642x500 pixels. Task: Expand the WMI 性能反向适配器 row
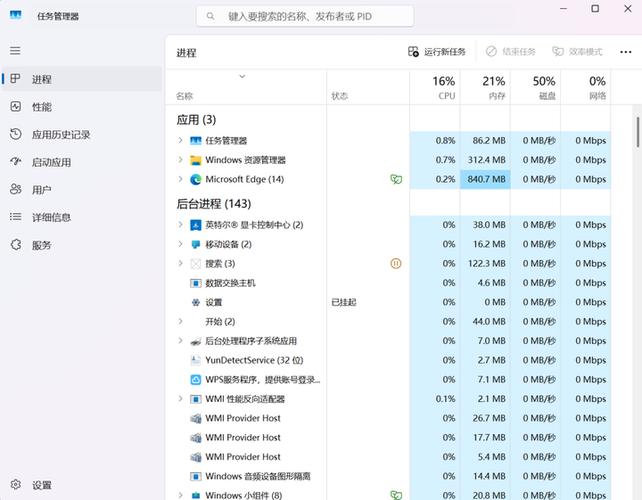click(x=180, y=398)
